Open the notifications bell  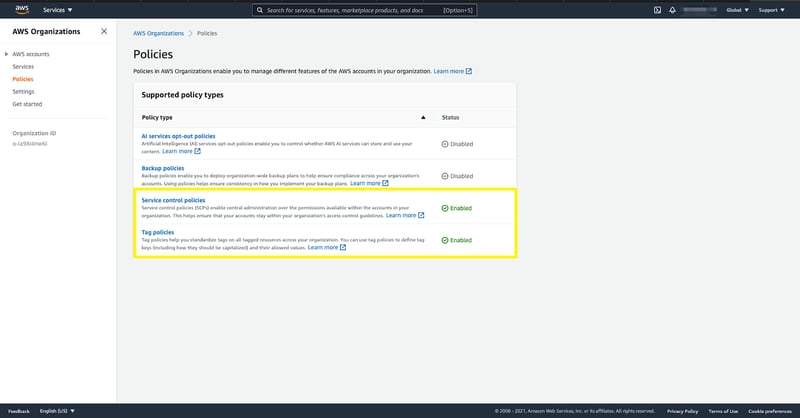click(672, 10)
